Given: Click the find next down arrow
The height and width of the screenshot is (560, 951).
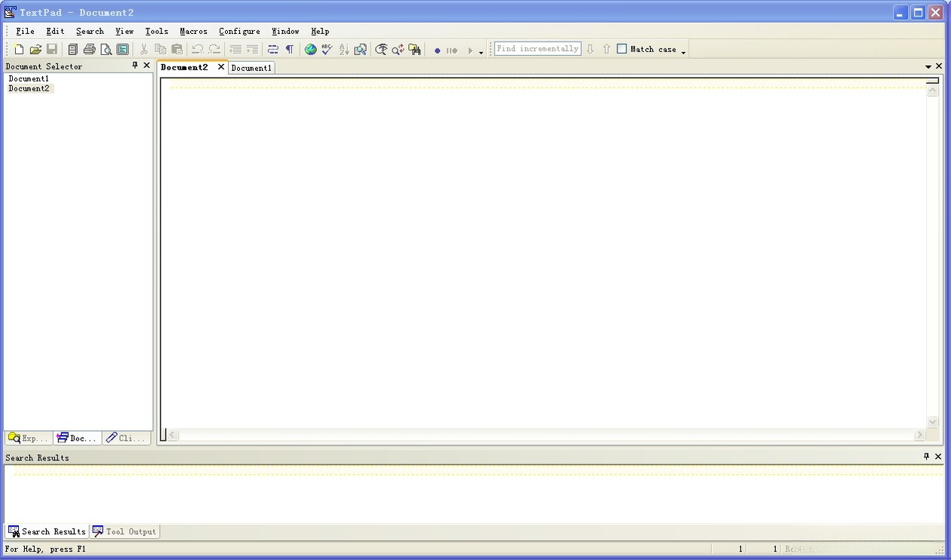Looking at the screenshot, I should coord(590,49).
